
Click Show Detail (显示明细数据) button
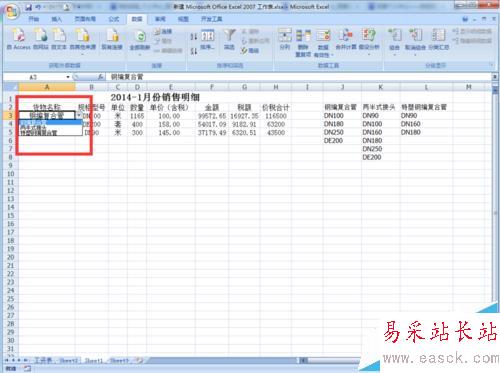(x=472, y=31)
